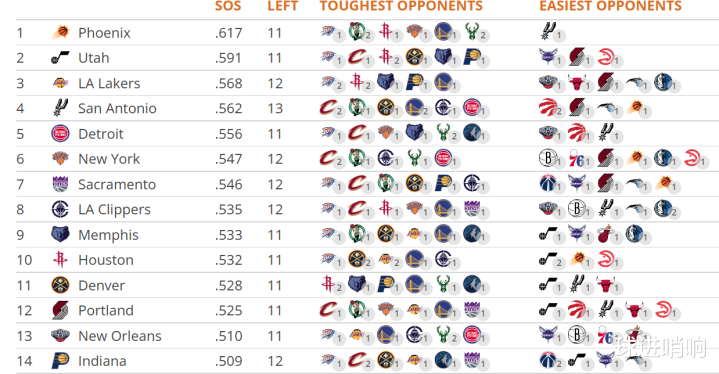The width and height of the screenshot is (719, 374).
Task: Click the Spurs logo in Phoenix's easiest opponents
Action: point(548,31)
